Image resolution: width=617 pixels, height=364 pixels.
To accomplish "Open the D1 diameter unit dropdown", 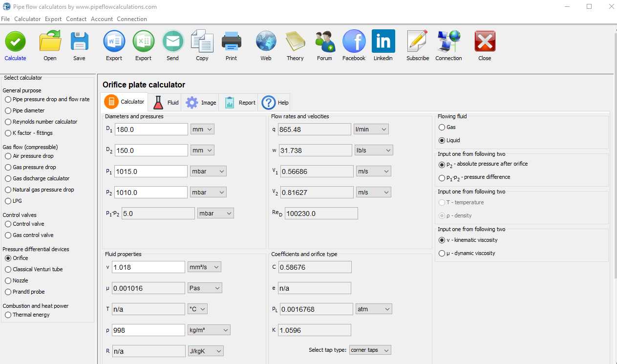I will click(x=202, y=129).
